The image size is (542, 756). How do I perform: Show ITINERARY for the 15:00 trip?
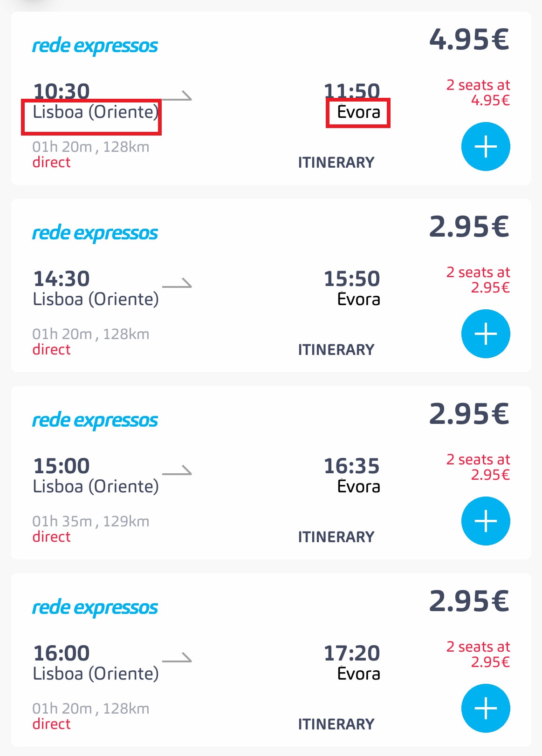(x=336, y=537)
